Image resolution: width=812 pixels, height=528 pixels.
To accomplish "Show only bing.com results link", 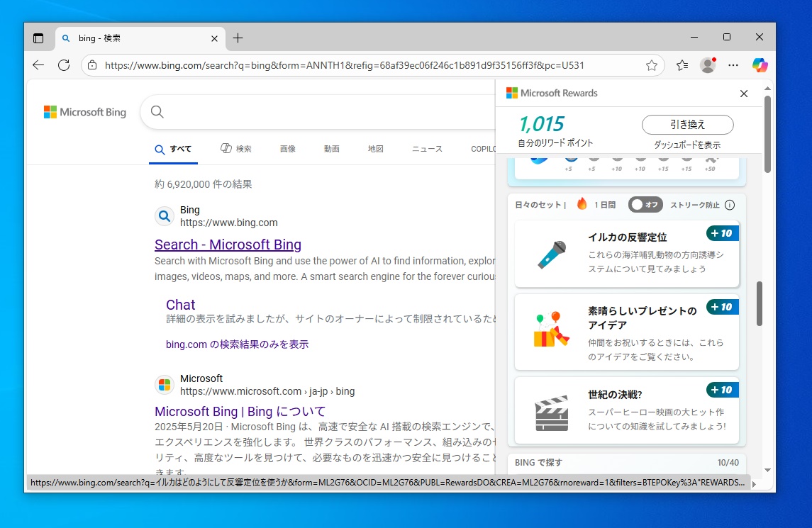I will [237, 344].
